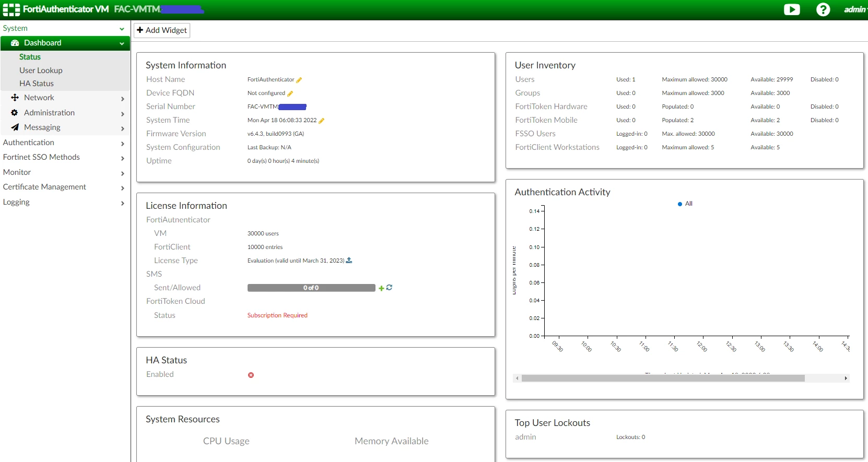Open the video tutorials play icon
This screenshot has width=868, height=462.
[x=792, y=9]
